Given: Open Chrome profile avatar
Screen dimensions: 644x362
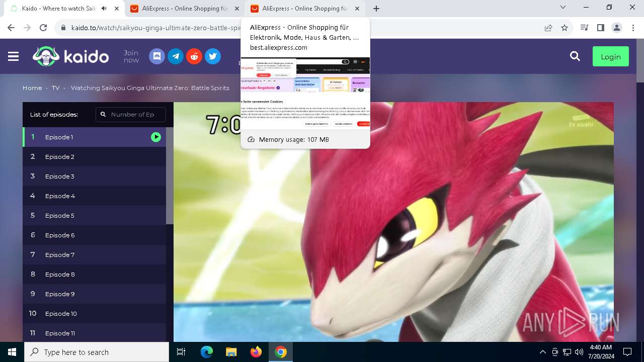Looking at the screenshot, I should click(x=617, y=28).
